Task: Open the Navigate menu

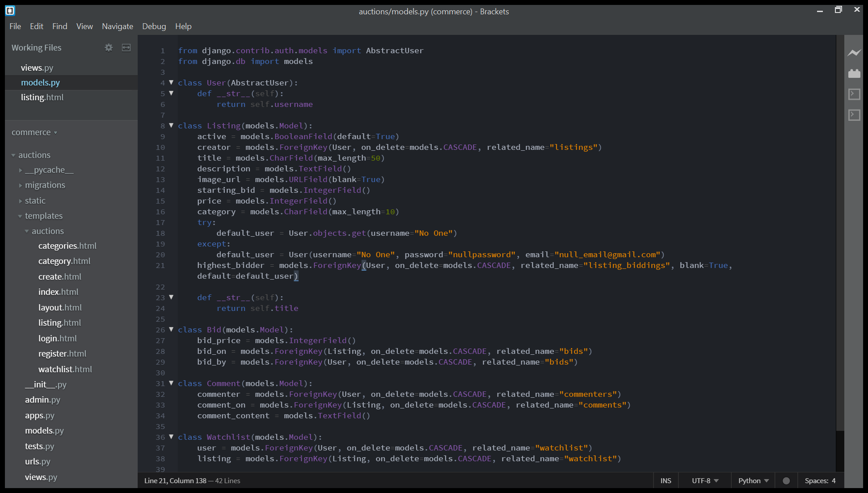Action: (x=117, y=26)
